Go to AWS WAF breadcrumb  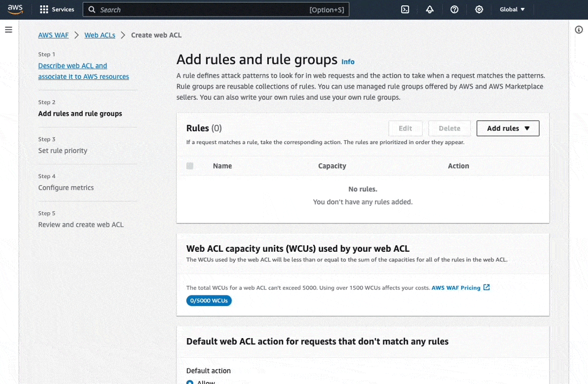[x=53, y=35]
